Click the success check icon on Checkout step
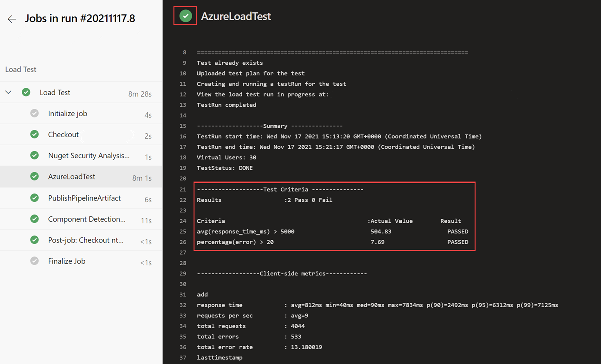The width and height of the screenshot is (601, 364). click(x=34, y=134)
